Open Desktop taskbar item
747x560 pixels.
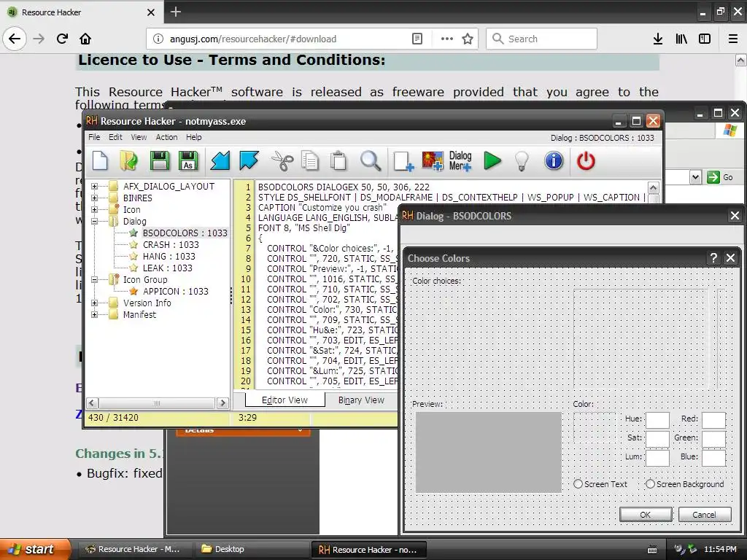point(252,549)
